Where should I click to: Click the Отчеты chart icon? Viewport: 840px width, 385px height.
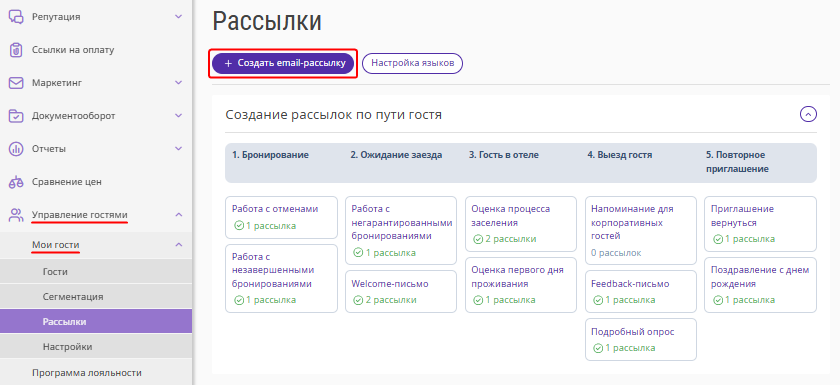tap(16, 149)
